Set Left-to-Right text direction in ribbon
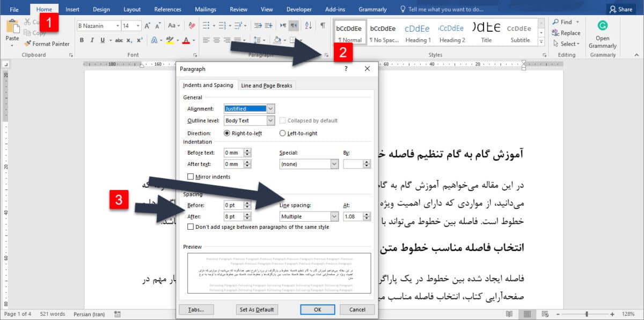The height and width of the screenshot is (320, 644). point(283,26)
